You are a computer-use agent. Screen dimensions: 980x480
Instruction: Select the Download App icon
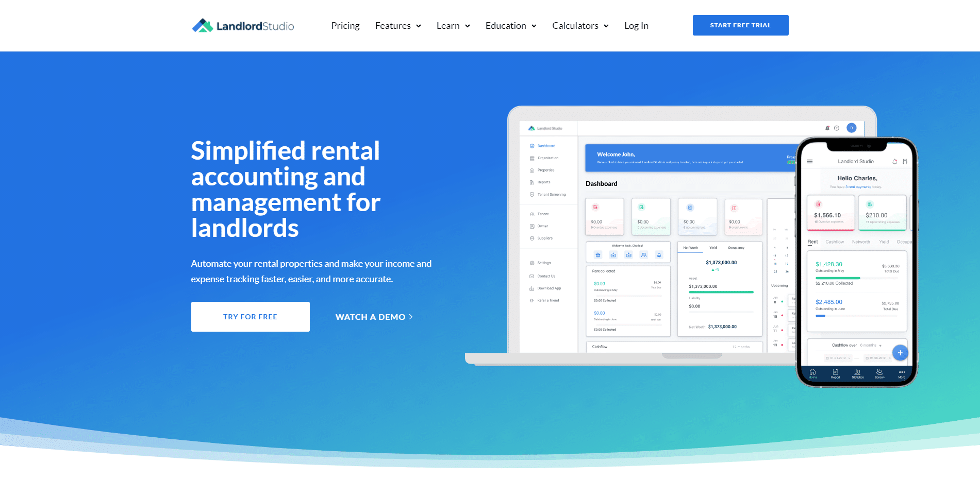(531, 288)
